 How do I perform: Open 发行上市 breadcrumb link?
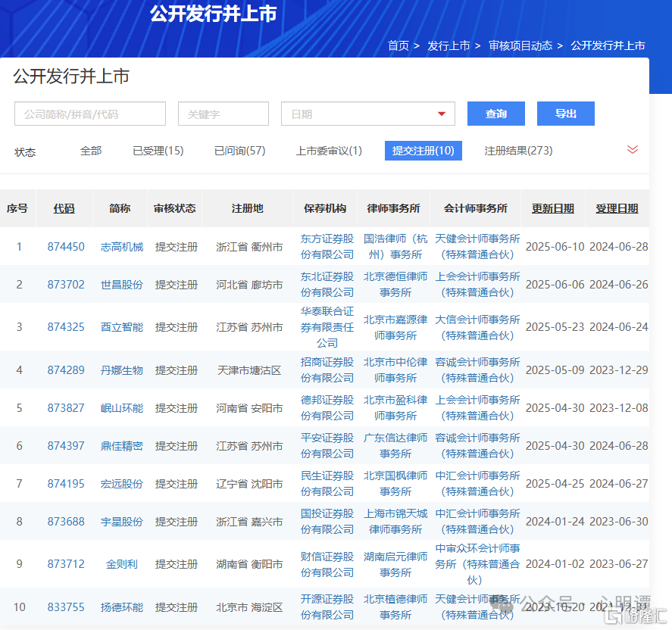[x=449, y=46]
